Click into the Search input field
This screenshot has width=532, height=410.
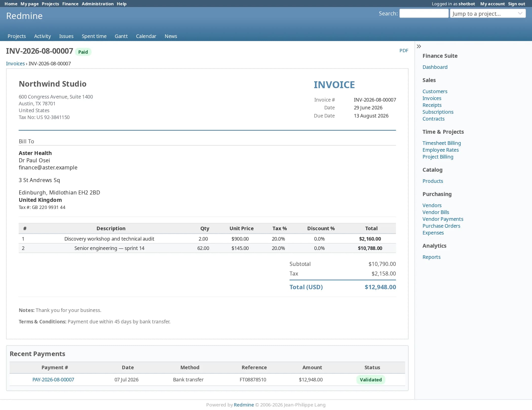(x=424, y=13)
